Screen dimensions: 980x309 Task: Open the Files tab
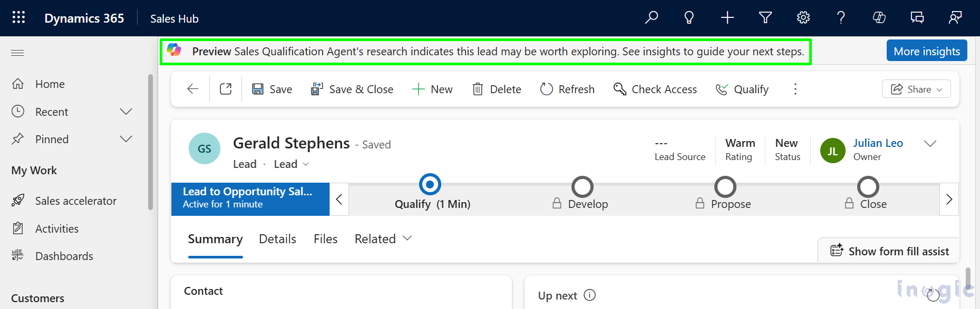pos(325,239)
